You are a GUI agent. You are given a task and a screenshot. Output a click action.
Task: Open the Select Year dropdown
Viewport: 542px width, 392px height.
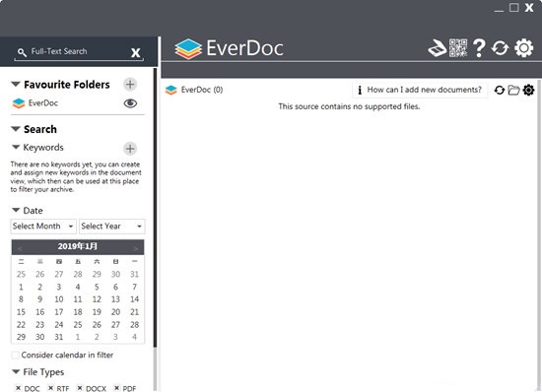[112, 227]
